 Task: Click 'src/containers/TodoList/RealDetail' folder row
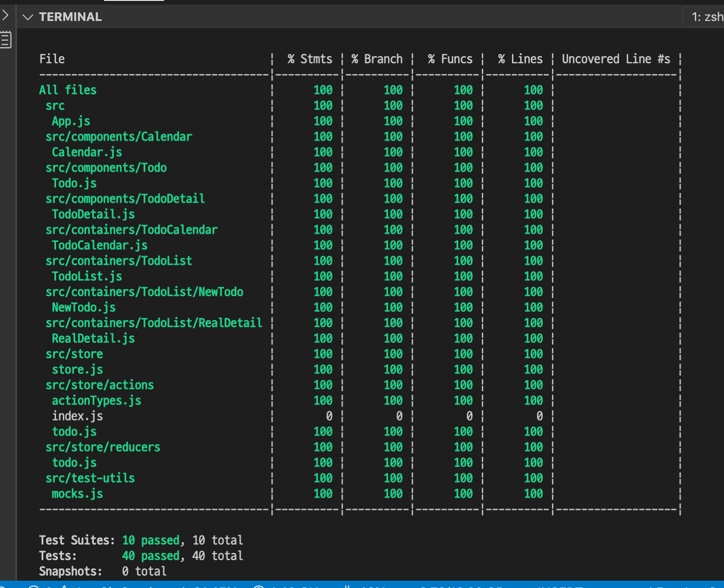tap(154, 323)
